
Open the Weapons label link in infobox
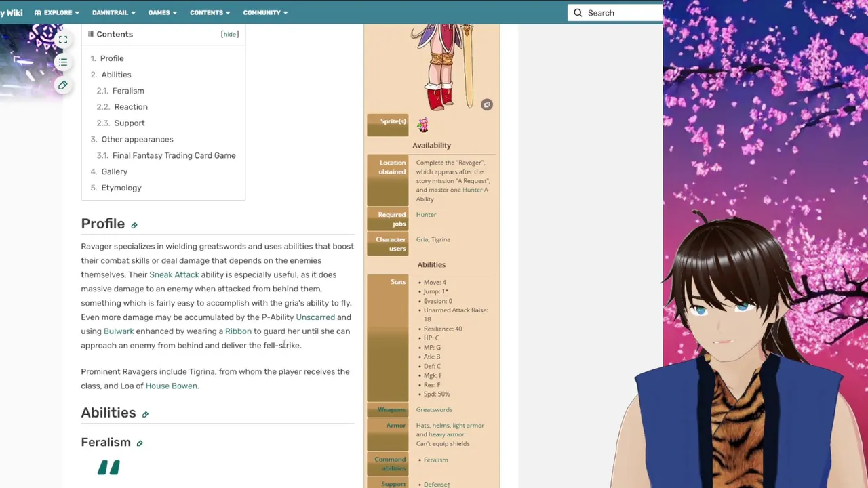391,410
